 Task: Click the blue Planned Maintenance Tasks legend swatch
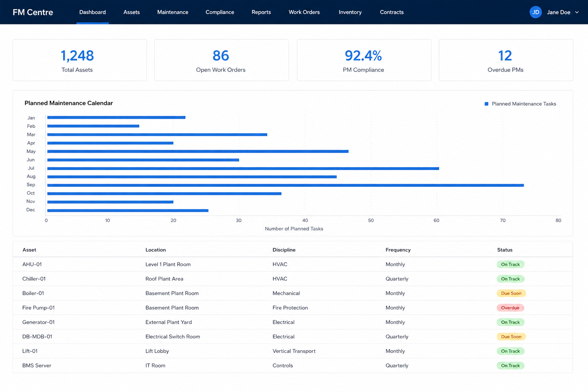tap(487, 104)
